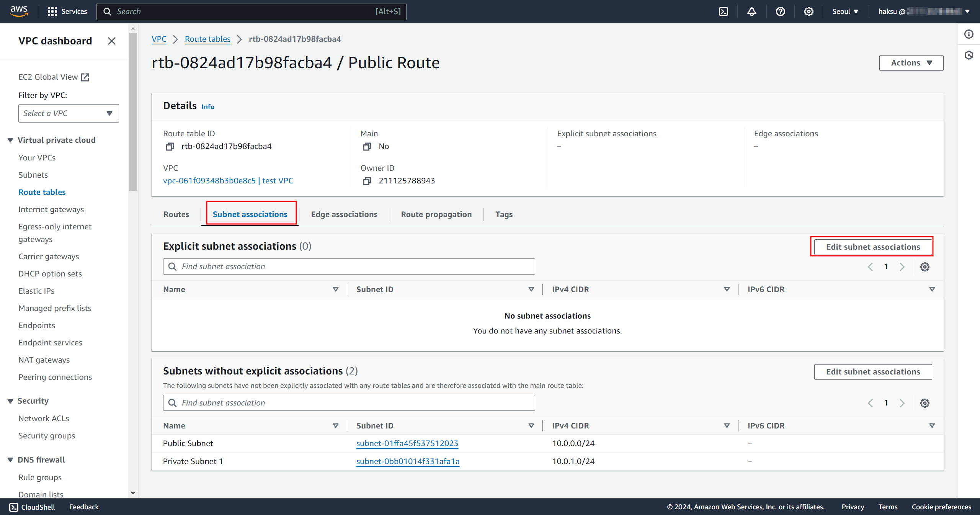Copy the Owner ID number
The width and height of the screenshot is (980, 515).
point(367,181)
